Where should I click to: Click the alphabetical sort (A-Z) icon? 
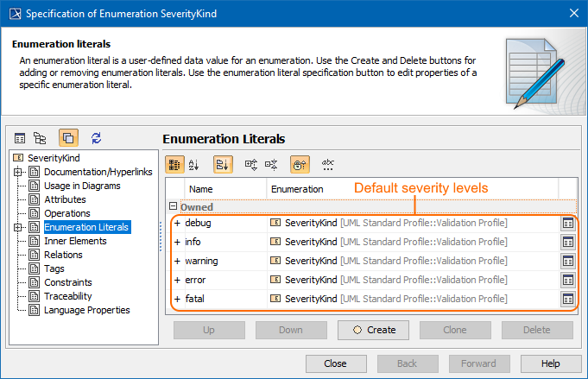point(193,164)
